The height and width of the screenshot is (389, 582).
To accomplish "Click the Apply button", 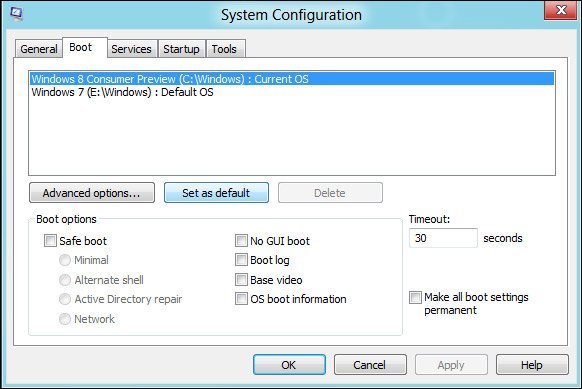I will [451, 365].
